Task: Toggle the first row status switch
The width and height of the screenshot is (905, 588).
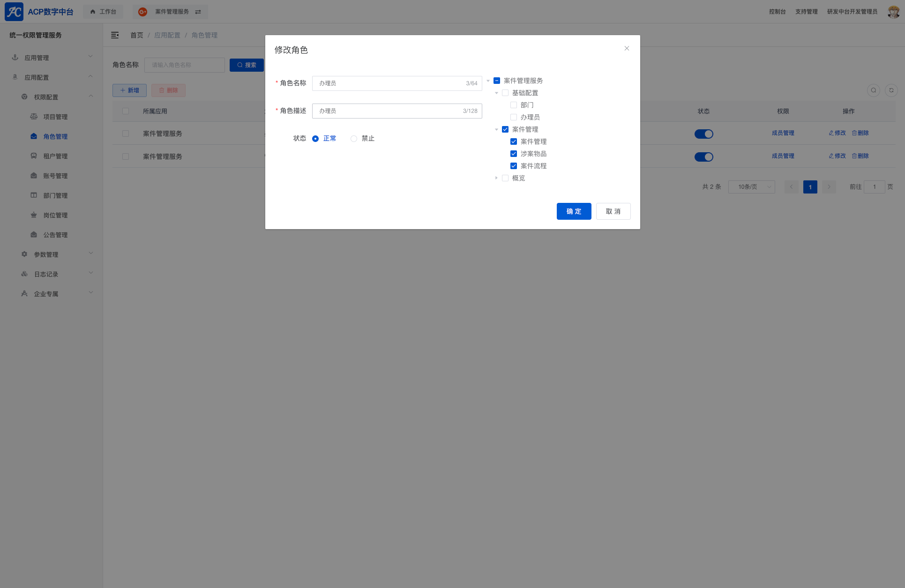Action: (x=703, y=134)
